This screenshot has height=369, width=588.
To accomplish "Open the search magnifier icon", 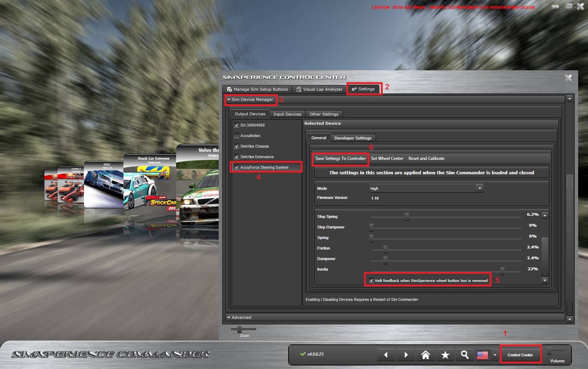I will click(x=465, y=355).
